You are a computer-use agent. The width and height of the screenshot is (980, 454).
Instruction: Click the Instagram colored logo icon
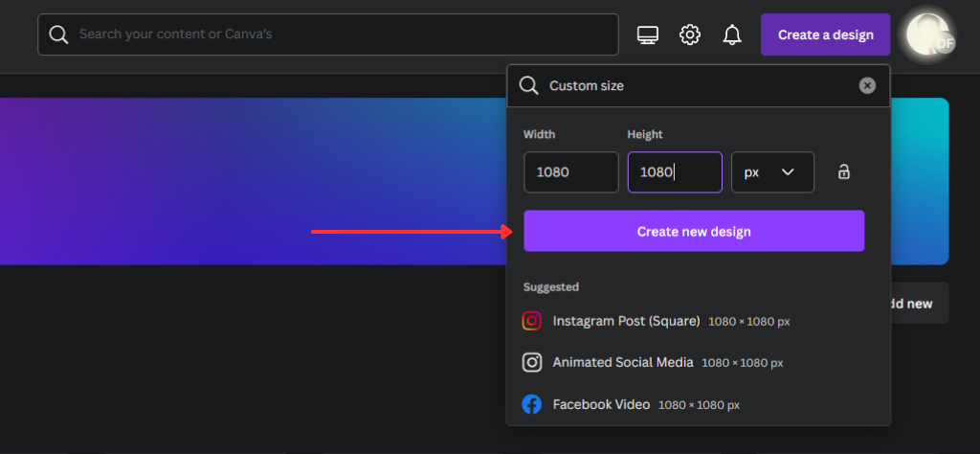point(531,322)
